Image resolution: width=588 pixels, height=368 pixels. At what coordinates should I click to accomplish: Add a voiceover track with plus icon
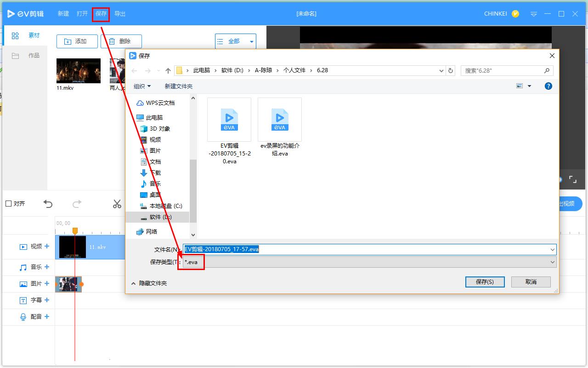coord(47,316)
